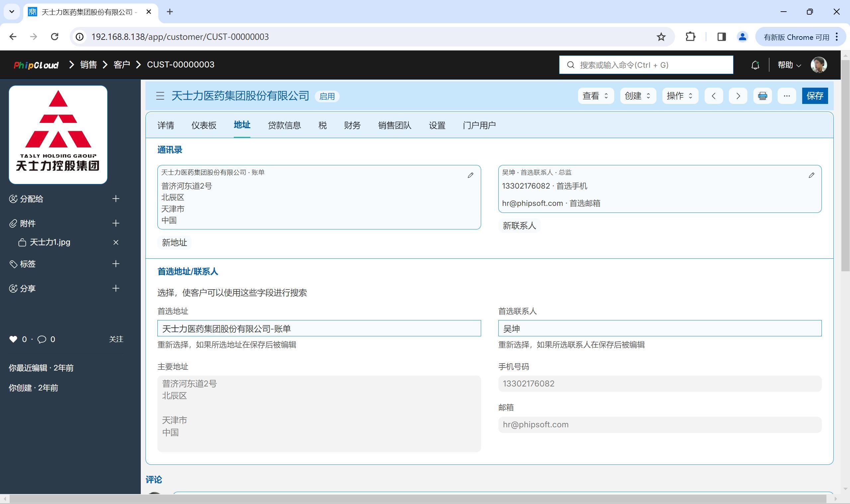Switch to the 财务 tab
Image resolution: width=850 pixels, height=504 pixels.
(x=352, y=125)
